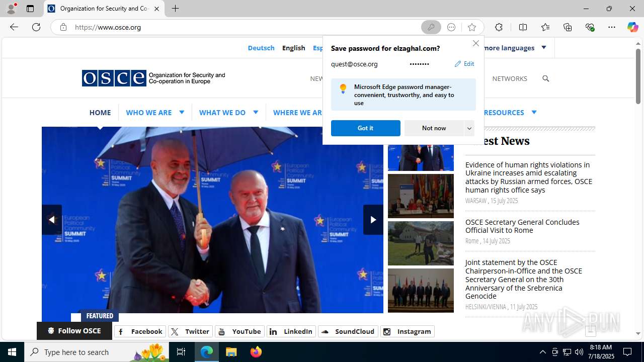The height and width of the screenshot is (362, 644).
Task: Open the Extensions puzzle icon
Action: tap(499, 27)
